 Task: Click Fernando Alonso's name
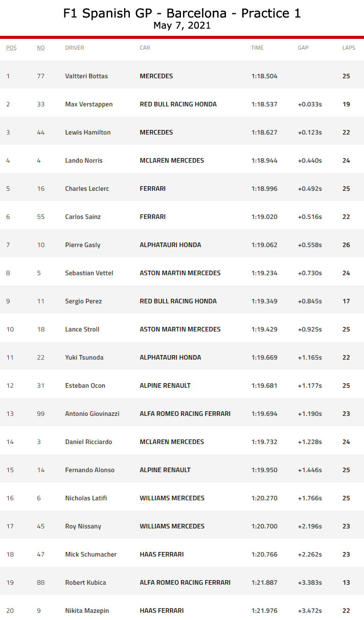click(x=90, y=470)
